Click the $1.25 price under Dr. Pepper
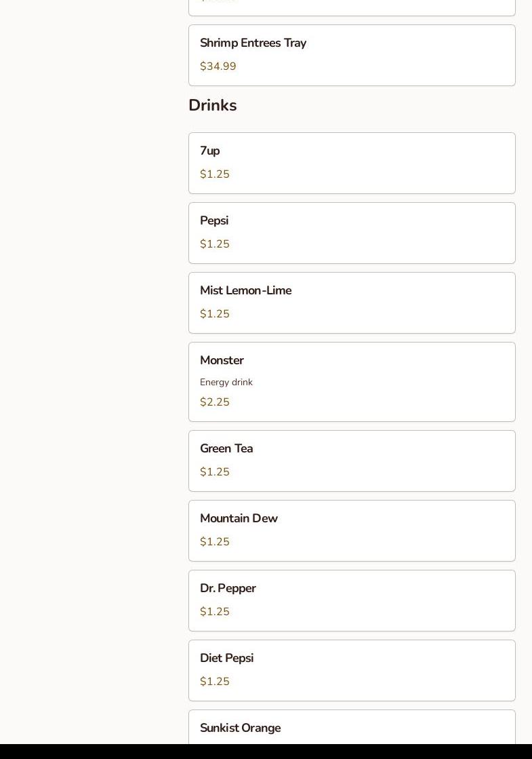The width and height of the screenshot is (532, 759). click(x=215, y=612)
